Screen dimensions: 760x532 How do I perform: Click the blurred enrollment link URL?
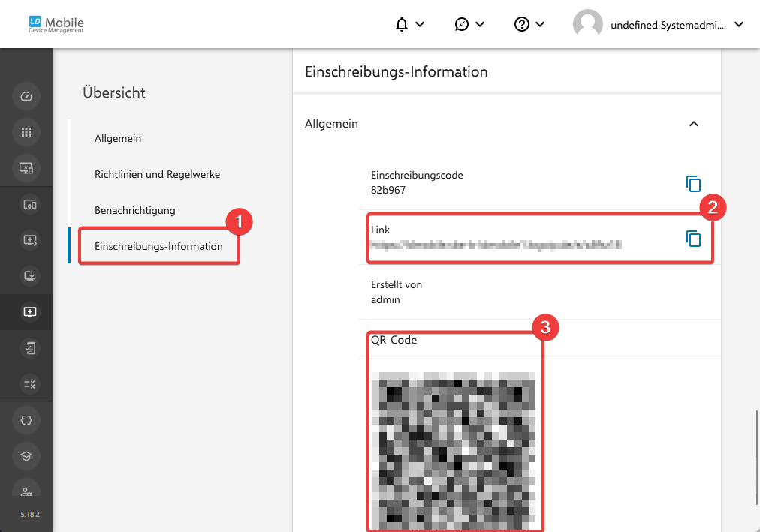(496, 245)
